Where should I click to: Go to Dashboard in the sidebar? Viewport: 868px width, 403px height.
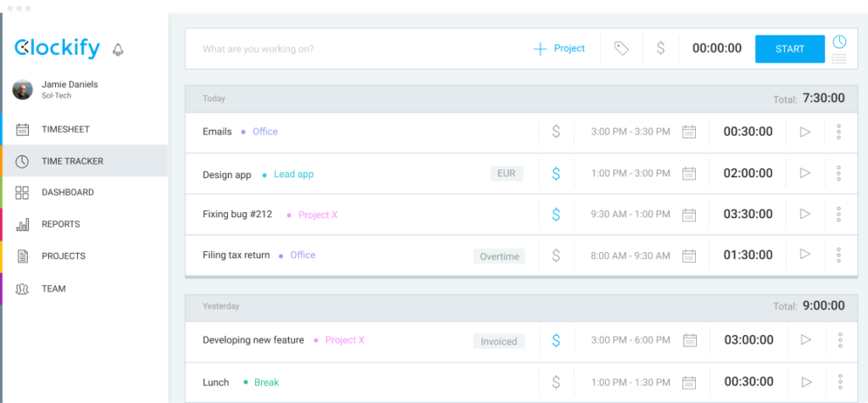[x=67, y=193]
